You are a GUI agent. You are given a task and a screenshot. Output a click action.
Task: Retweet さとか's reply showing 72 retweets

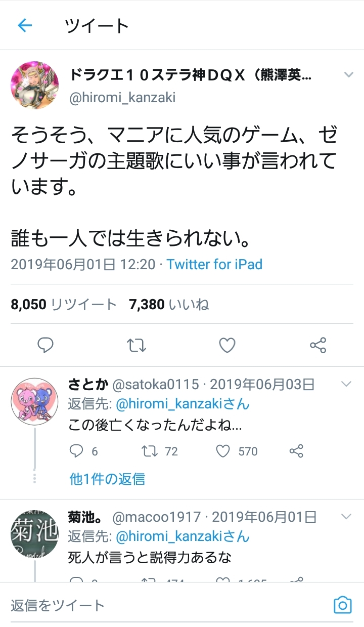click(150, 451)
